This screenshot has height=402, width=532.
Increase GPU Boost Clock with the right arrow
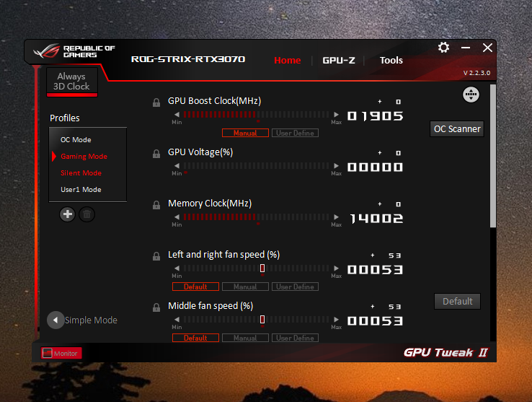336,115
